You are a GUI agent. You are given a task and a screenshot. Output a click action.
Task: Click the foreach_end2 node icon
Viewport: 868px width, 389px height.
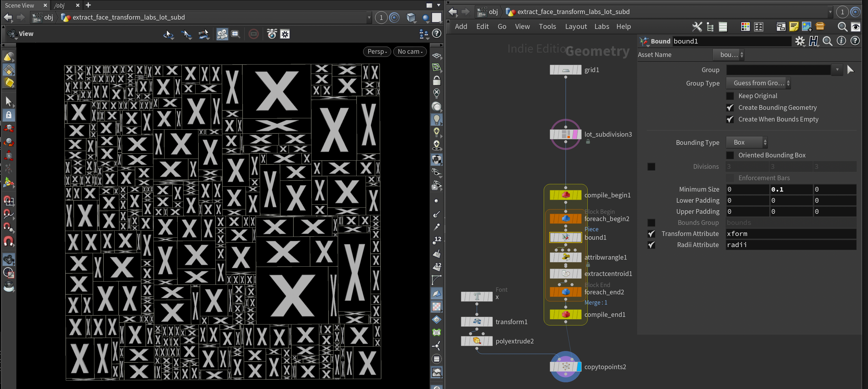(x=566, y=292)
